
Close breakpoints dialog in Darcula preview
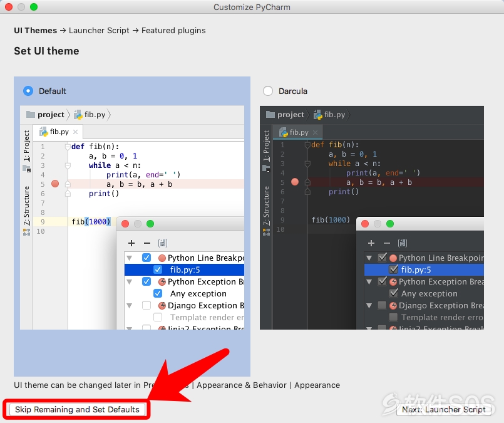(365, 224)
